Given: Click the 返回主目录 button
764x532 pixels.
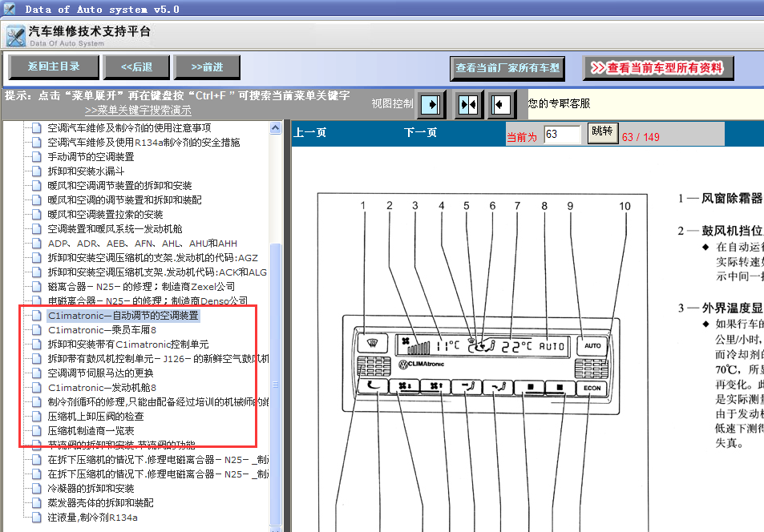Looking at the screenshot, I should (x=54, y=66).
